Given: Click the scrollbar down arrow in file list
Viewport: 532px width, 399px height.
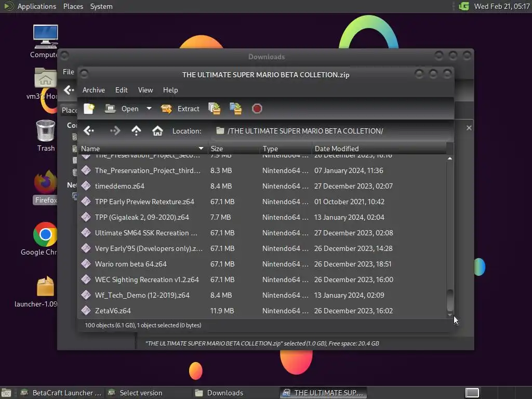Looking at the screenshot, I should (449, 315).
